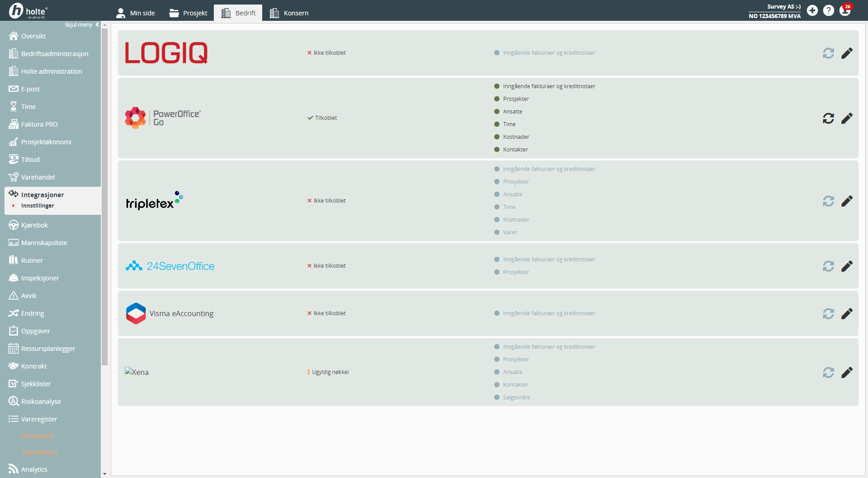Click the plus icon in top bar

click(x=812, y=10)
